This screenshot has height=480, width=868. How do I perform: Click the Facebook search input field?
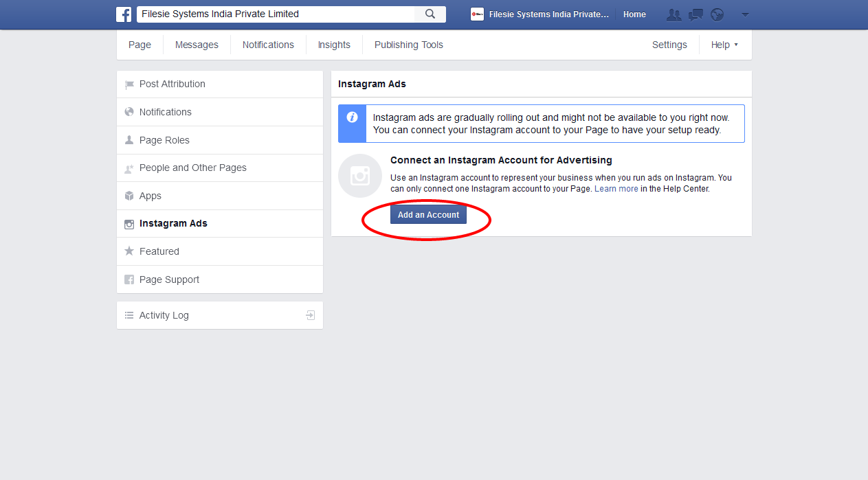coord(275,14)
